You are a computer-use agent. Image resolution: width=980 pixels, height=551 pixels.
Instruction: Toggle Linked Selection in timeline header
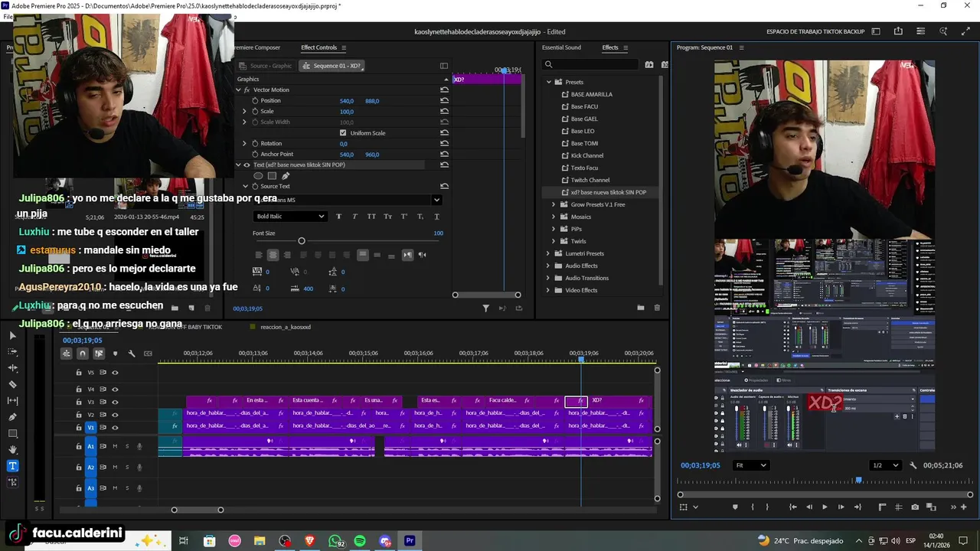point(99,354)
